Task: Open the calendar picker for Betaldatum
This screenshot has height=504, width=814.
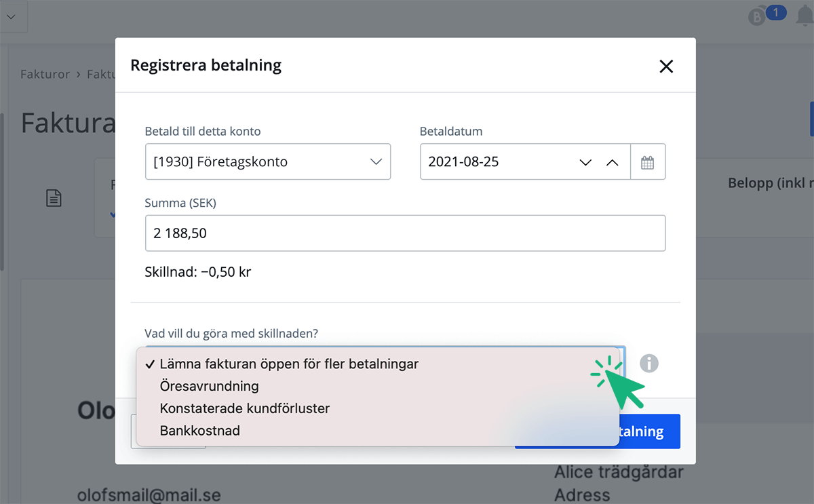Action: [x=648, y=162]
